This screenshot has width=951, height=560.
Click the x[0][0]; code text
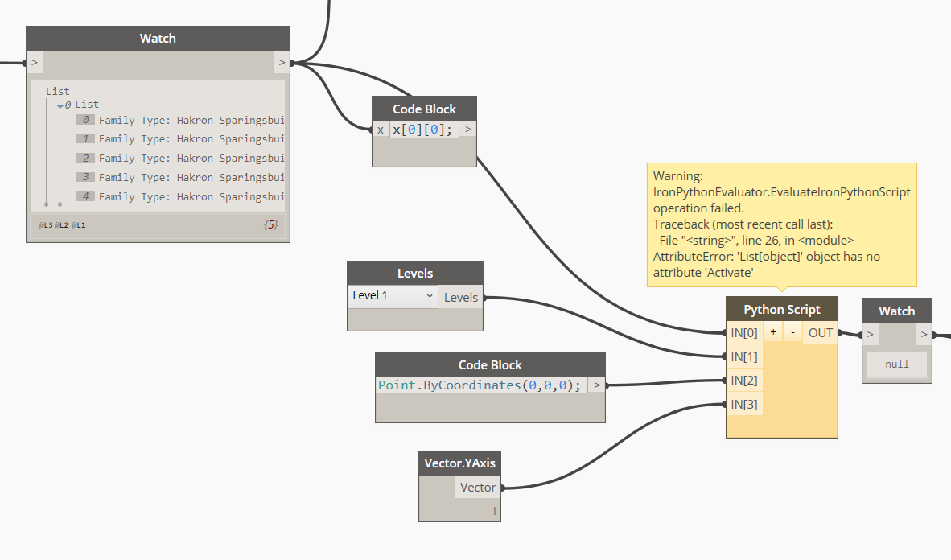[x=422, y=130]
